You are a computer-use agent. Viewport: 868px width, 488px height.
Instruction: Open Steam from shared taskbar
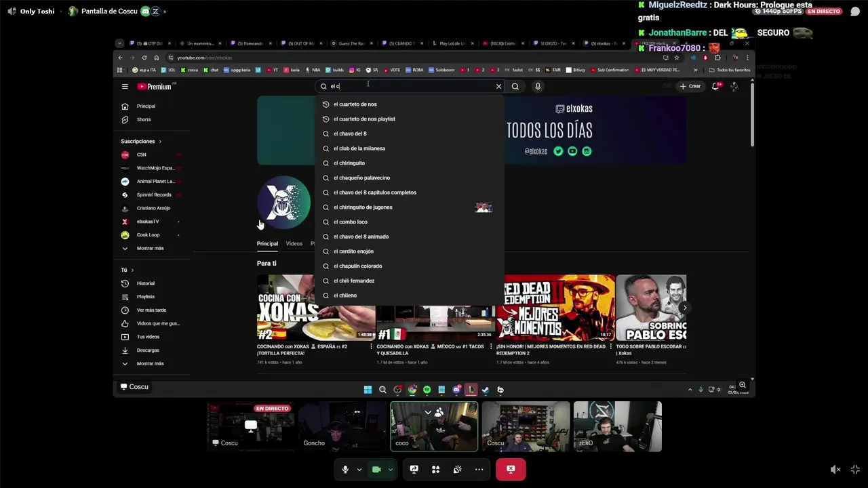point(486,390)
